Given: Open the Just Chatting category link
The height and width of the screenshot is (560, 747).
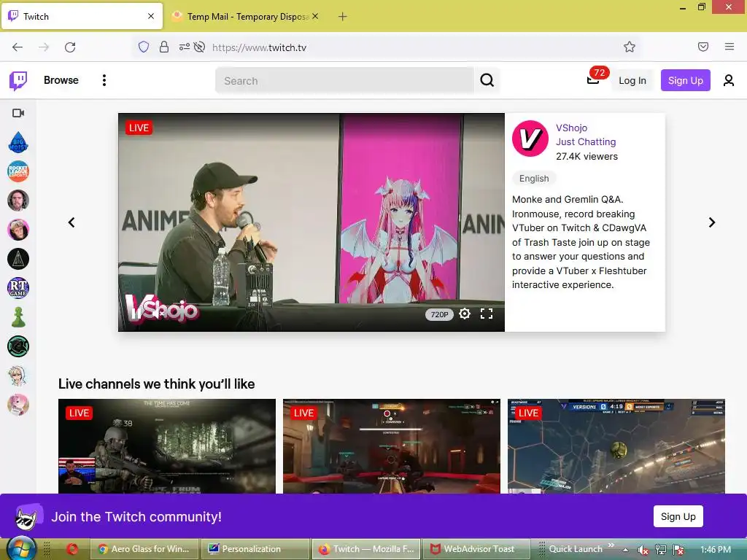Looking at the screenshot, I should coord(586,142).
